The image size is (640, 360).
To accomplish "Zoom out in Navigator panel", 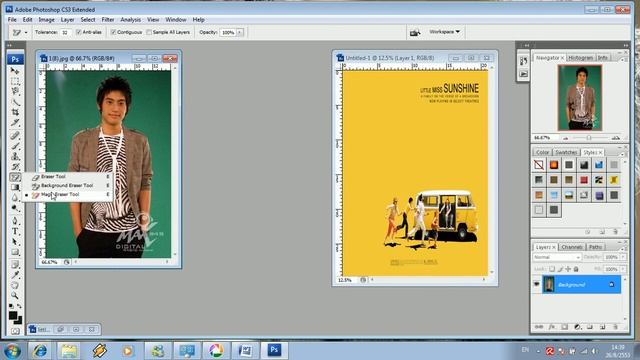I will (x=565, y=138).
